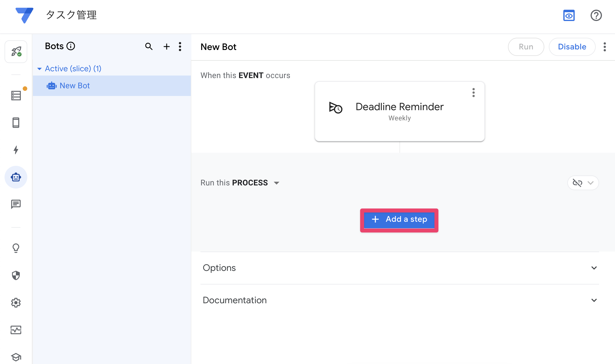Open the Security shield icon
Screen dimensions: 615x364
click(16, 275)
